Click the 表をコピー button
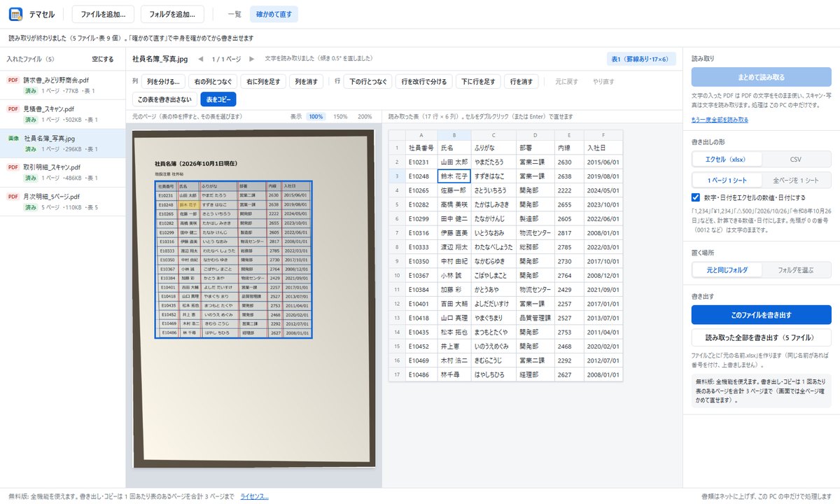The image size is (840, 504). [x=218, y=99]
